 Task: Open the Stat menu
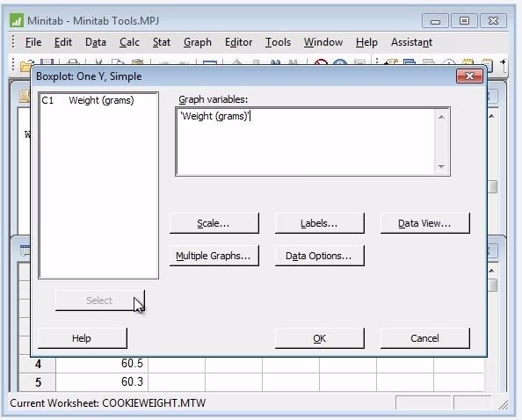coord(162,42)
